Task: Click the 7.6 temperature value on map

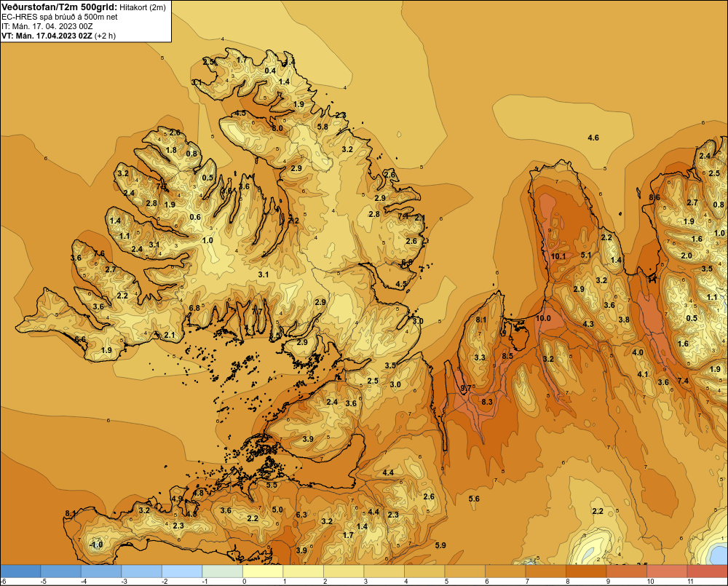Action: click(99, 253)
